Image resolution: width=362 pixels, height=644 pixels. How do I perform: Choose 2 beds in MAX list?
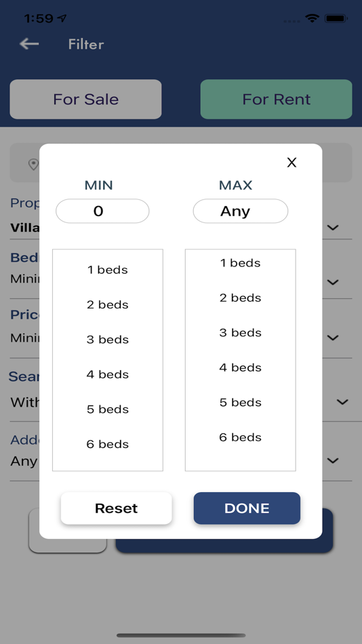click(241, 298)
